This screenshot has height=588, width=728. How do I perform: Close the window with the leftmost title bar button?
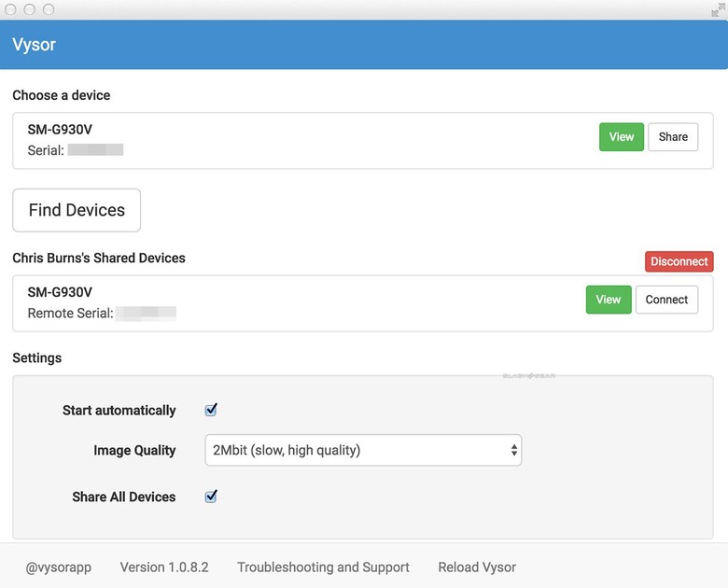pyautogui.click(x=10, y=9)
